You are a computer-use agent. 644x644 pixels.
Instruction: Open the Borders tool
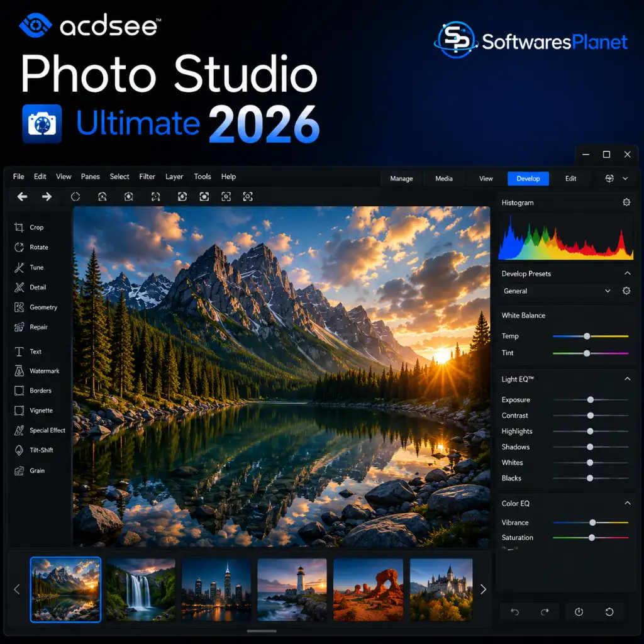[x=33, y=391]
